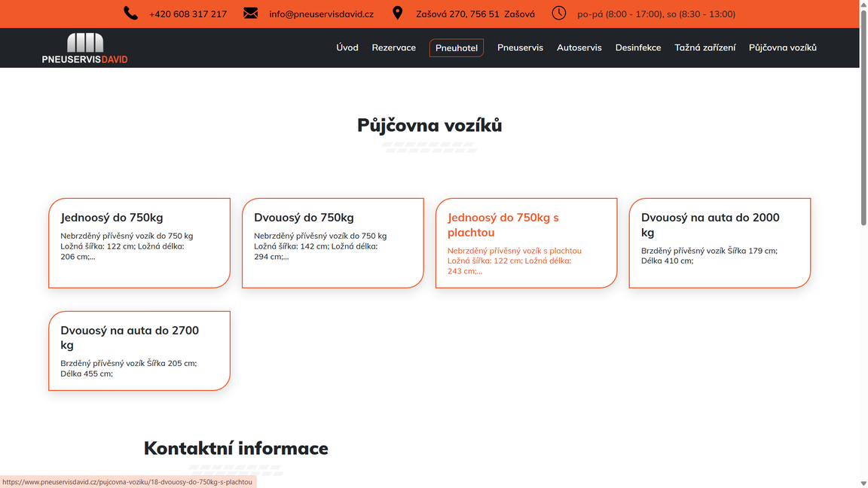This screenshot has width=868, height=488.
Task: Open Desinfekce in the navigation
Action: click(x=637, y=47)
